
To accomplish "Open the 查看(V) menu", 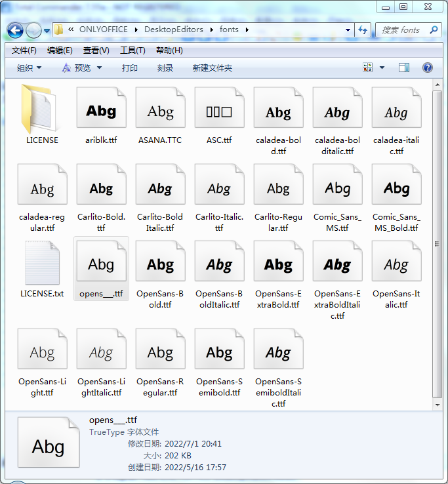I will tap(96, 50).
